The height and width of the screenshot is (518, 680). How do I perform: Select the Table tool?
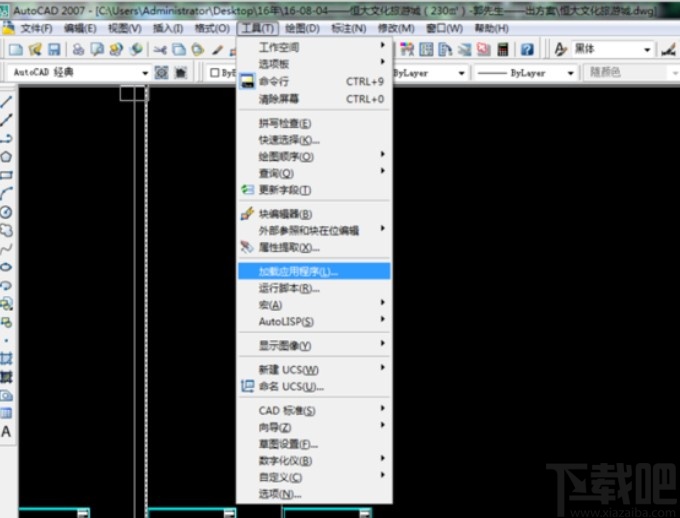click(7, 413)
